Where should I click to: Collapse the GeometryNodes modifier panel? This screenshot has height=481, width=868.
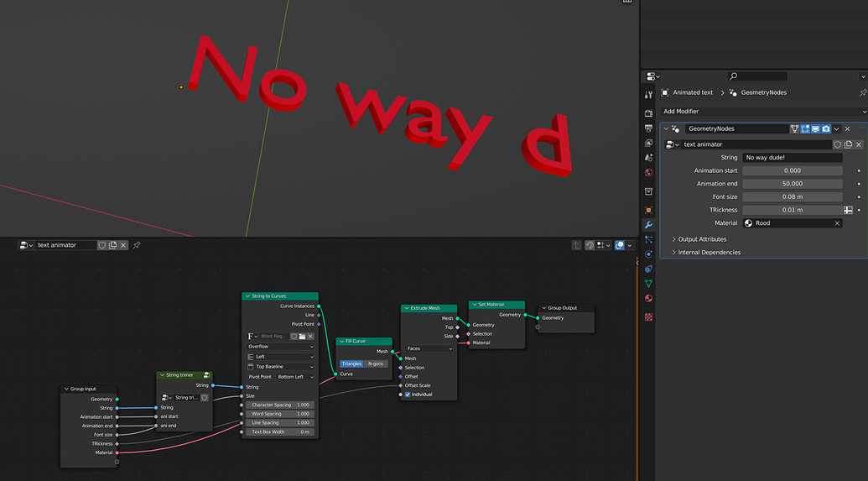666,128
